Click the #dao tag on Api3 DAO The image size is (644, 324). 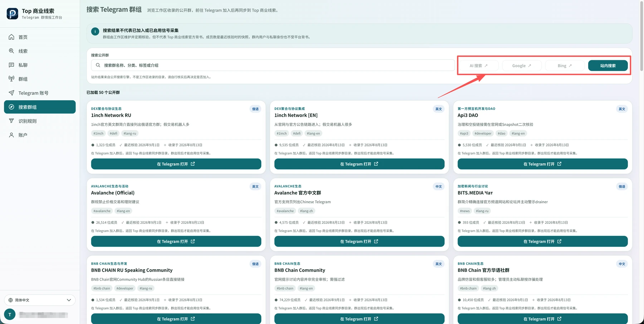502,134
